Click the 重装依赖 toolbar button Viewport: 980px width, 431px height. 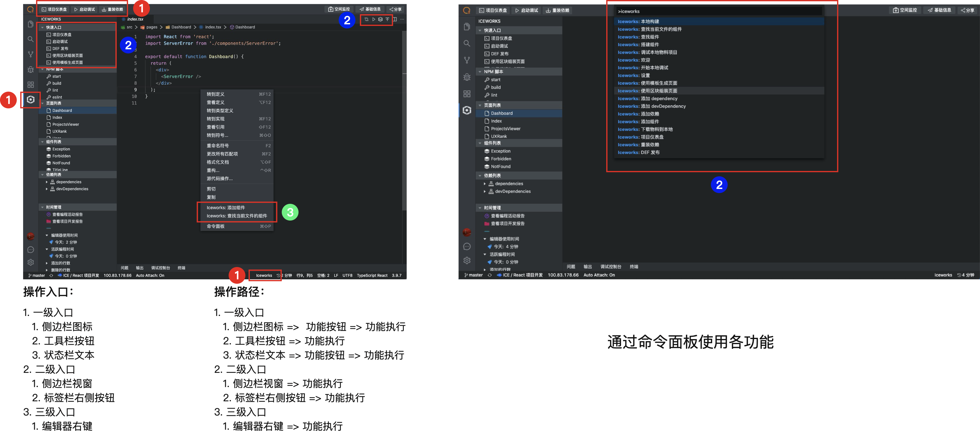click(113, 9)
